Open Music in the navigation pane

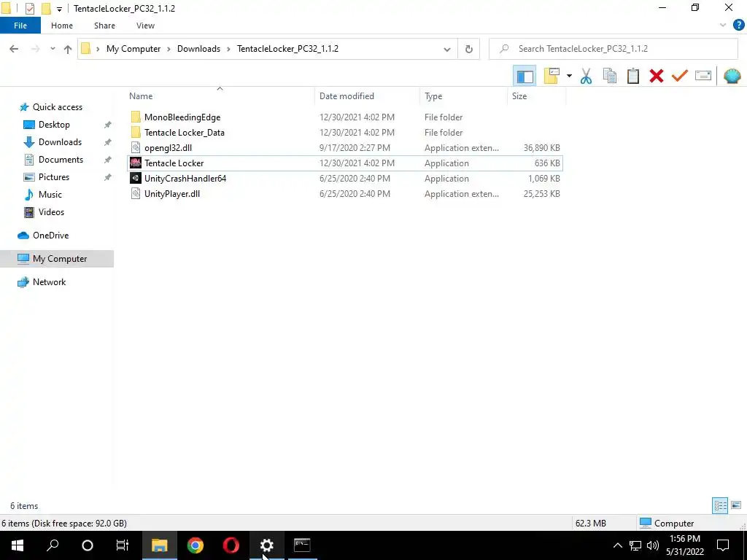[x=50, y=194]
